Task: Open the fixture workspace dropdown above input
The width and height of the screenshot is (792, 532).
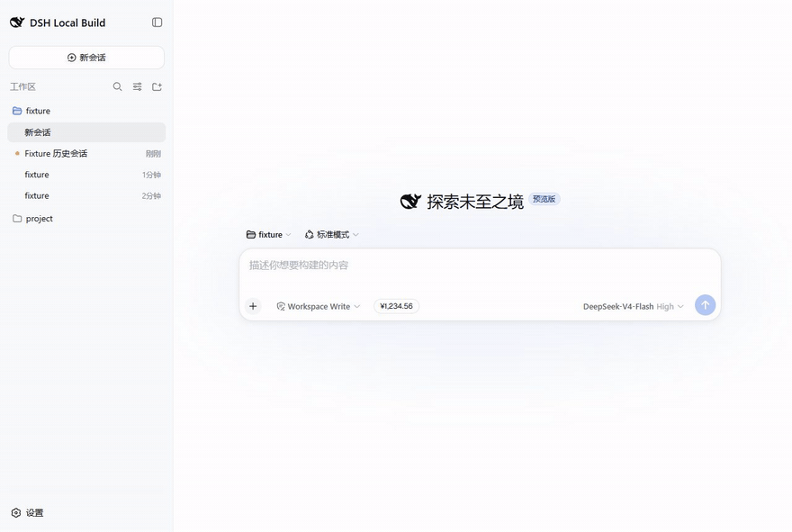Action: tap(269, 234)
